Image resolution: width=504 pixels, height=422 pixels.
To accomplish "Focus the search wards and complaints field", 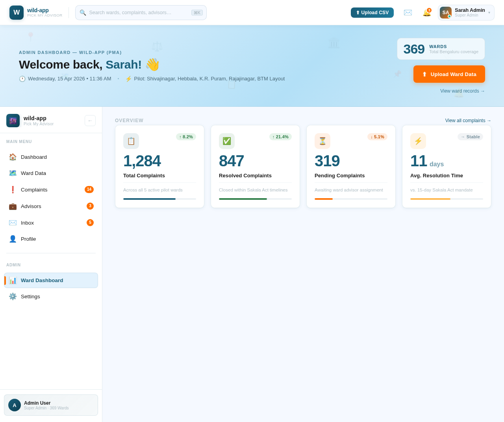I will click(141, 13).
